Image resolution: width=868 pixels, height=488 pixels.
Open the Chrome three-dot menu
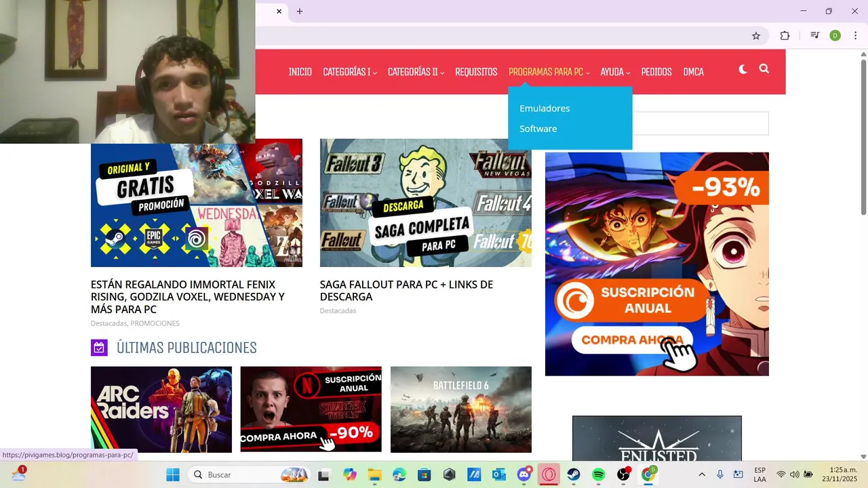pyautogui.click(x=856, y=36)
